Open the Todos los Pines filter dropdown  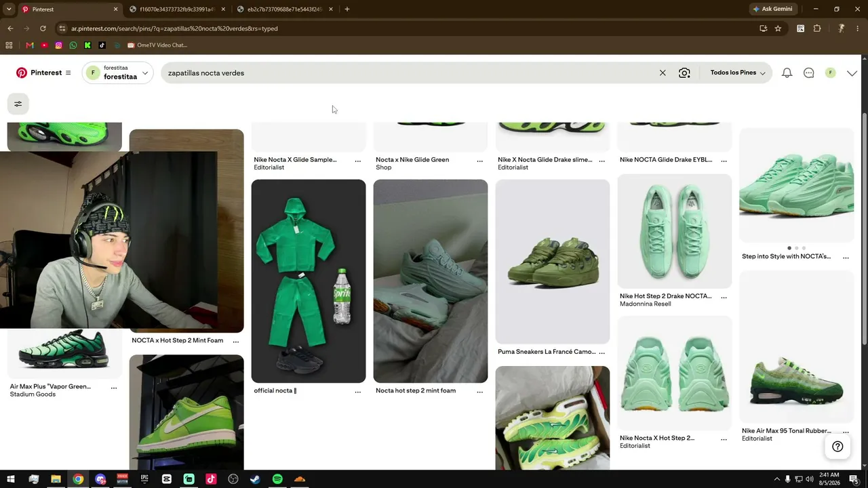[x=738, y=73]
